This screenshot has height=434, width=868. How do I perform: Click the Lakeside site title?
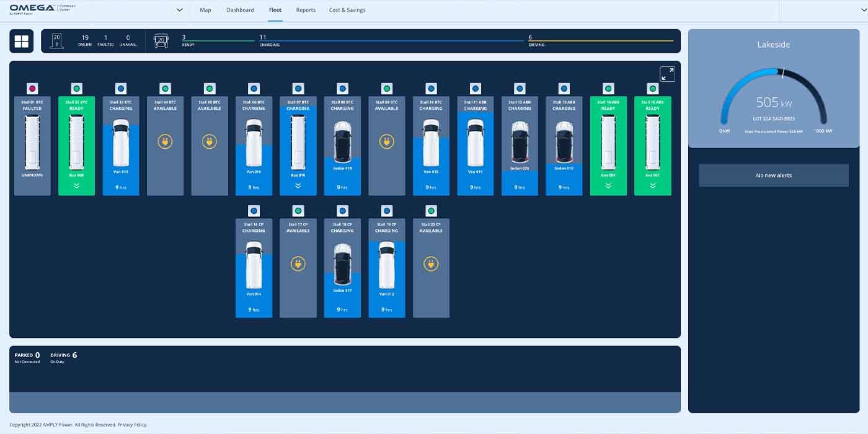[774, 45]
